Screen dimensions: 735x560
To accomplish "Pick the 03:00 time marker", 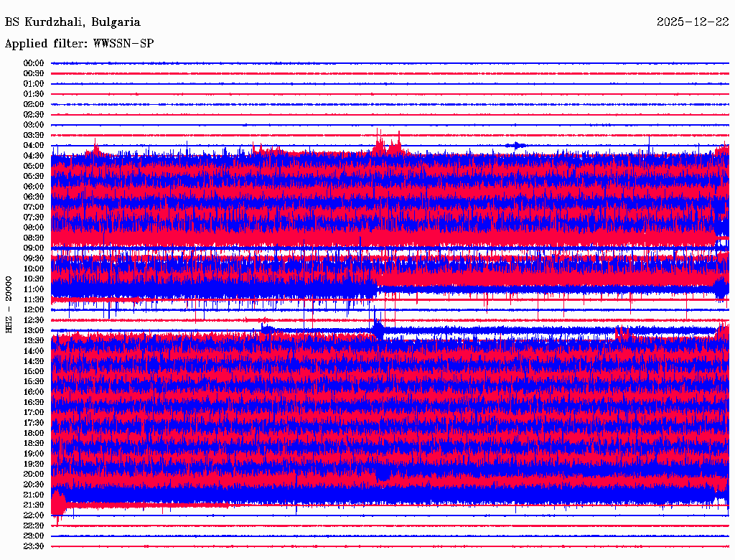I will click(x=34, y=125).
